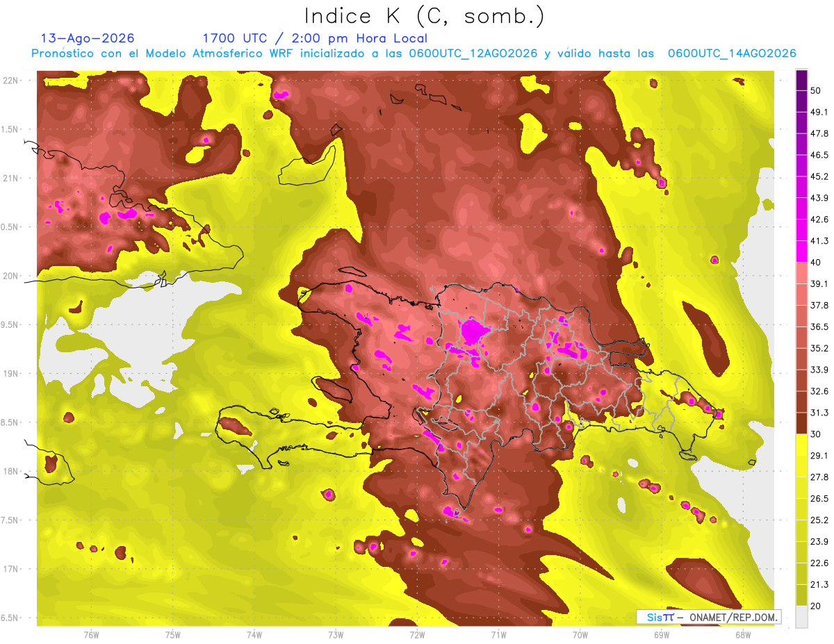Select the dark brown swatch between 30 and 31.3

coord(801,423)
